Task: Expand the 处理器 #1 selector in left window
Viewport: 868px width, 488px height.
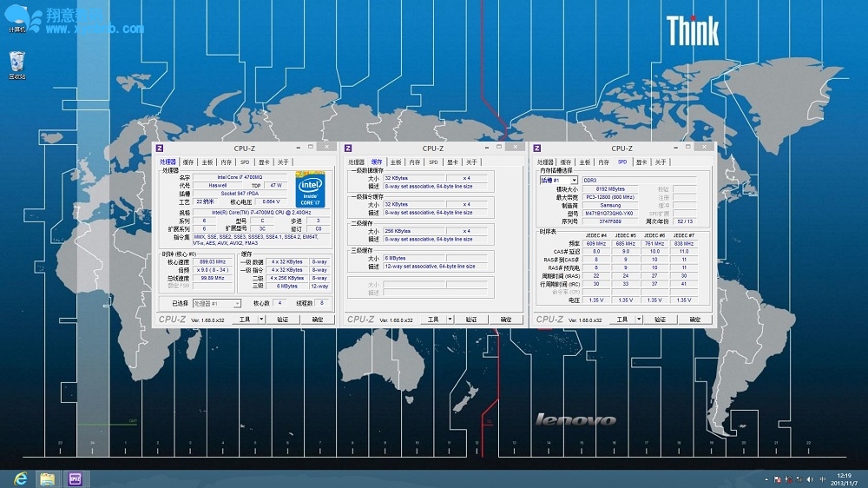Action: (237, 304)
